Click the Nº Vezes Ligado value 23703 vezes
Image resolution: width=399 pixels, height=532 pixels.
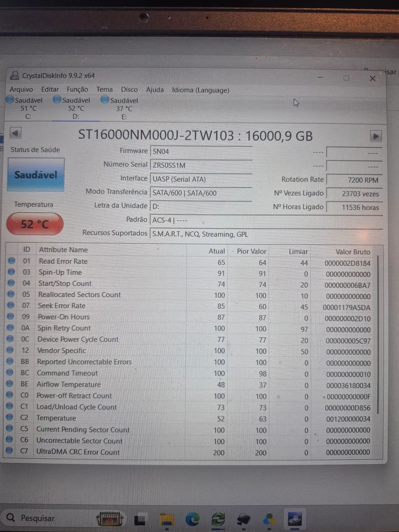point(355,194)
